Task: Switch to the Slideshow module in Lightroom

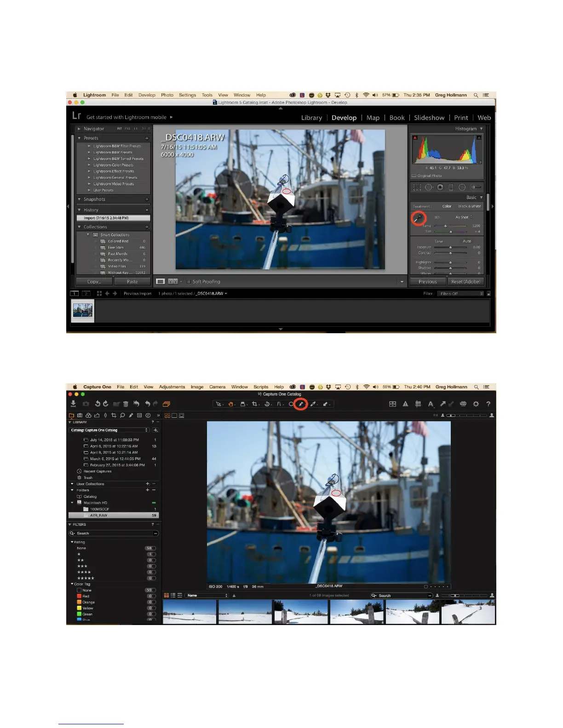Action: pos(429,118)
